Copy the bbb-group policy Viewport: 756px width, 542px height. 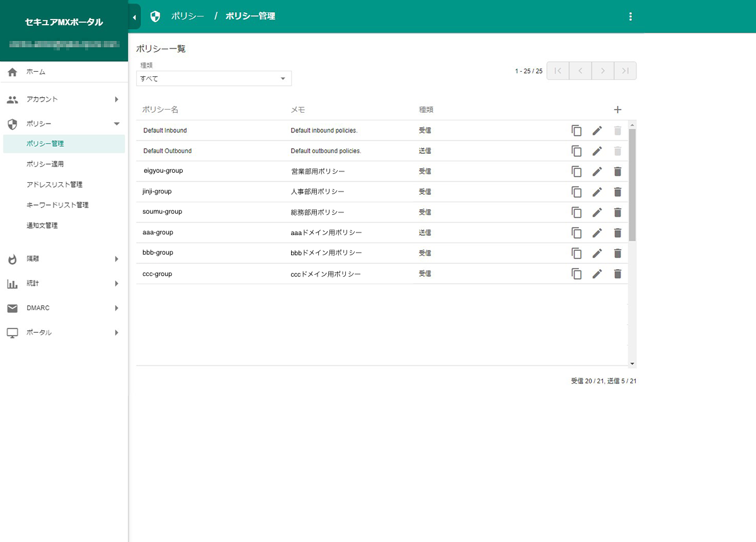pos(576,253)
